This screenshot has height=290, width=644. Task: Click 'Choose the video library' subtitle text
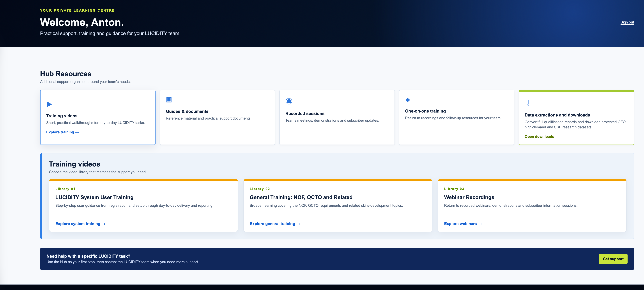[x=98, y=172]
